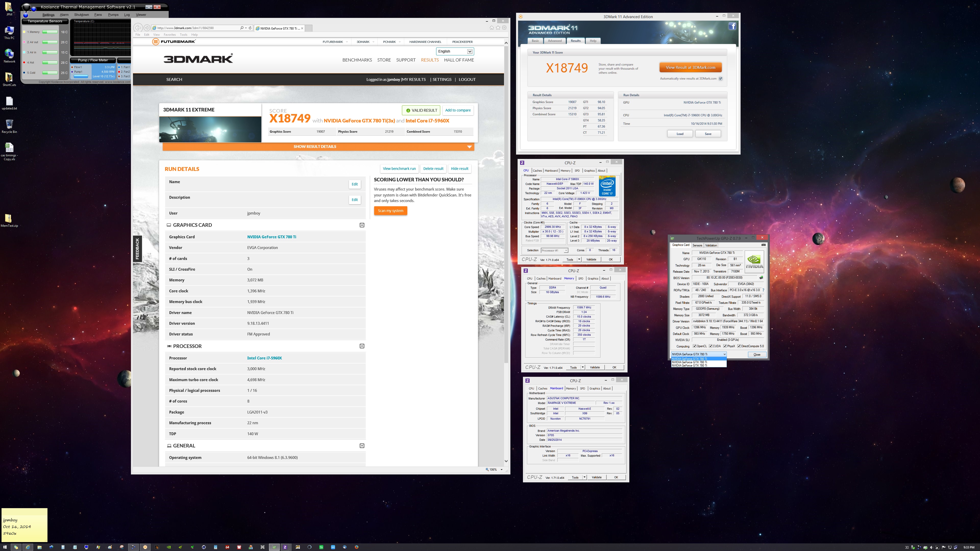The height and width of the screenshot is (551, 980).
Task: Click the GPU-Z BIOS save chip icon
Action: click(761, 278)
